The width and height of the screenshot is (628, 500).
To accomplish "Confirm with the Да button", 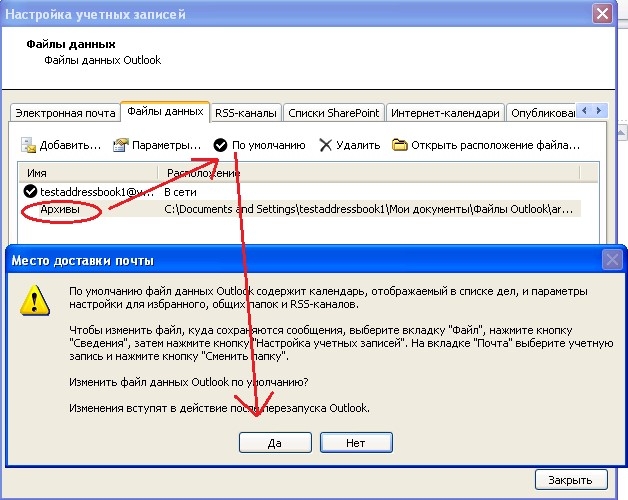I will 275,443.
